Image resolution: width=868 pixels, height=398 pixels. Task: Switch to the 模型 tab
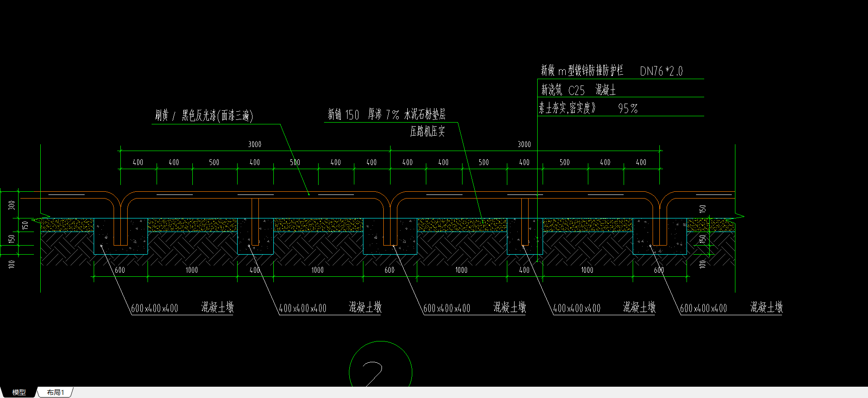(19, 392)
